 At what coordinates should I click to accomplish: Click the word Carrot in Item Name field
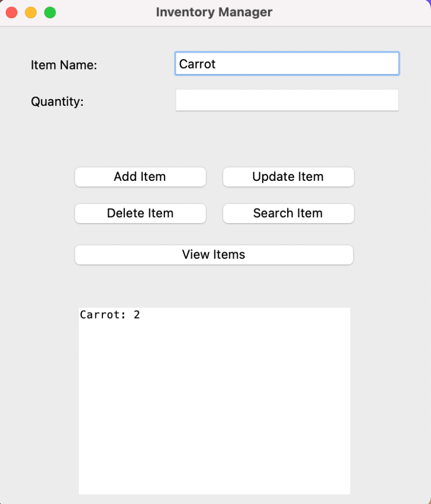198,64
